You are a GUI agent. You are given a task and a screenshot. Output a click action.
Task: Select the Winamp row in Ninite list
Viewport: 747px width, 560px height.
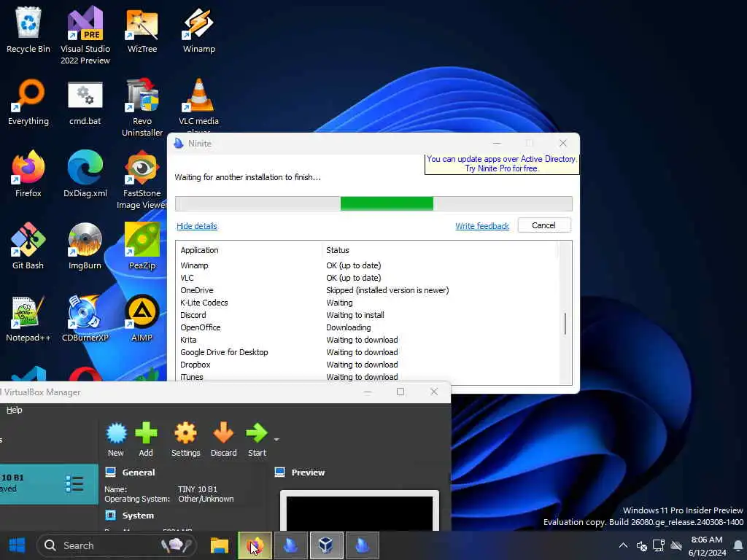click(x=367, y=265)
